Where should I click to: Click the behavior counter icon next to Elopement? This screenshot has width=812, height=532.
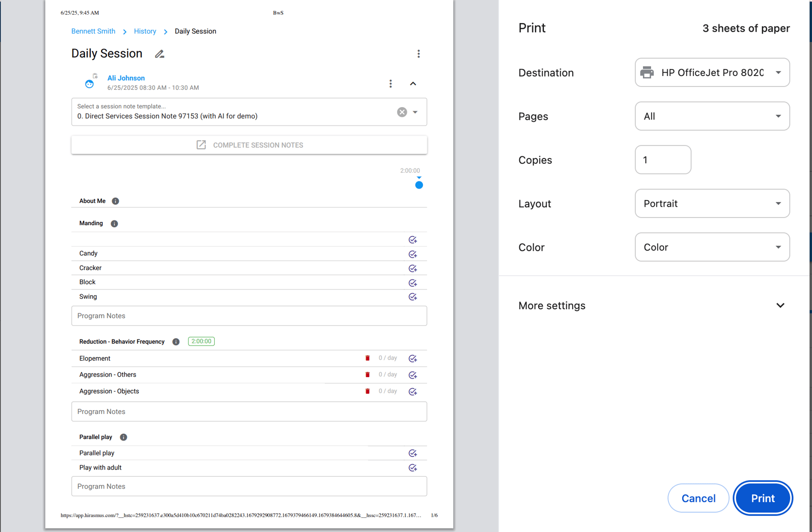[367, 358]
